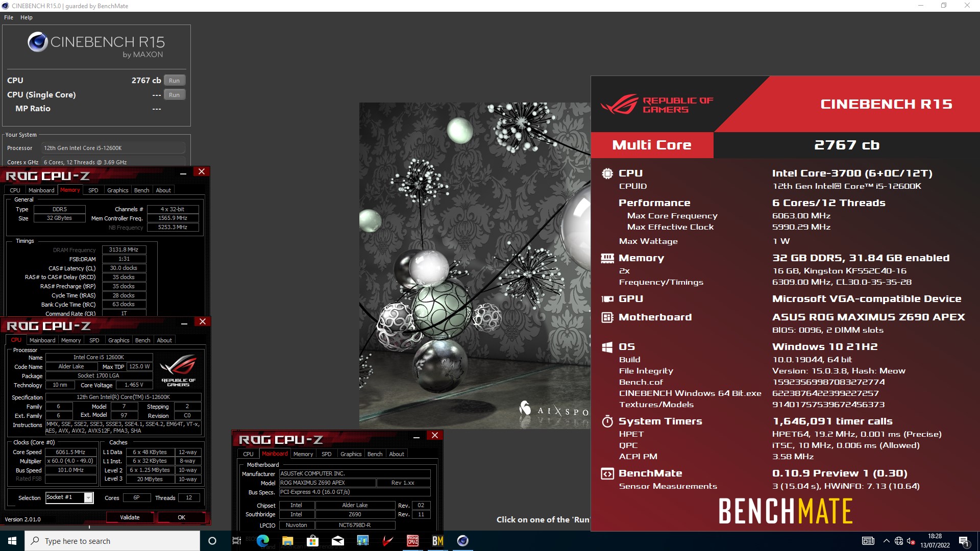The image size is (980, 551).
Task: Switch to Cinebench via taskbar icon
Action: 463,541
